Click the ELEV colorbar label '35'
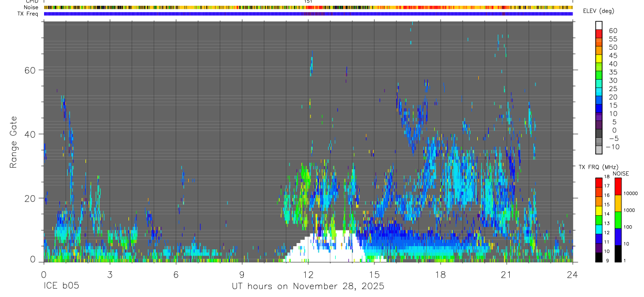This screenshot has height=297, width=644. click(x=612, y=72)
